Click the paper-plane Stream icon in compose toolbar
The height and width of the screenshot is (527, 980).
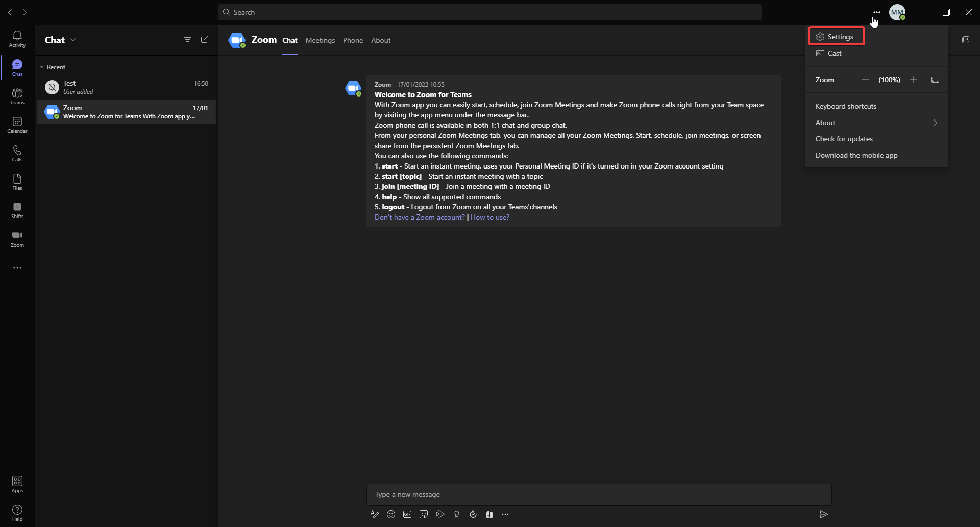coord(440,514)
